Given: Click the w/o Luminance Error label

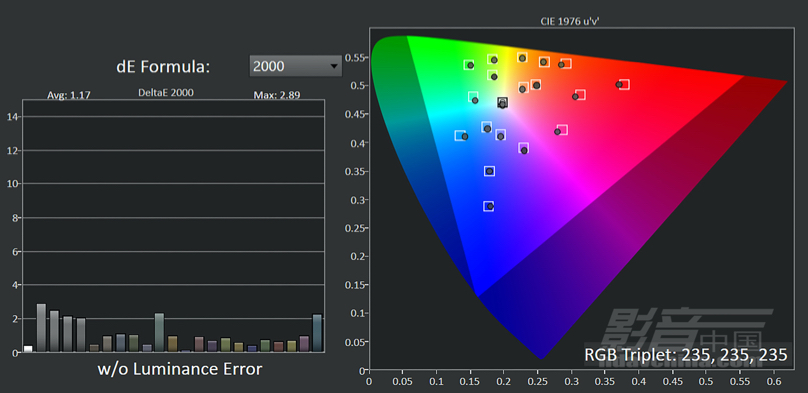Looking at the screenshot, I should pos(179,369).
